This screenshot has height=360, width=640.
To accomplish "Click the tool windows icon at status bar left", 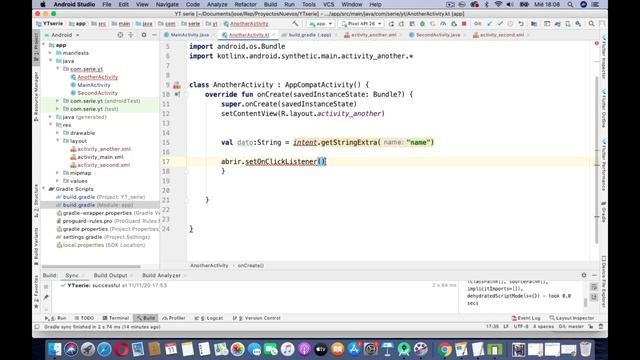I will pyautogui.click(x=37, y=327).
